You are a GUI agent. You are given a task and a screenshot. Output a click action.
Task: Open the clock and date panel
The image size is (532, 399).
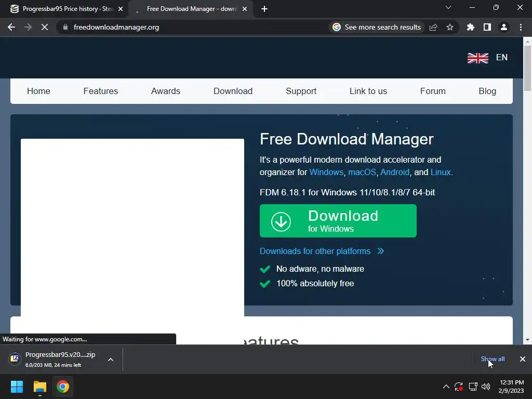(x=511, y=387)
